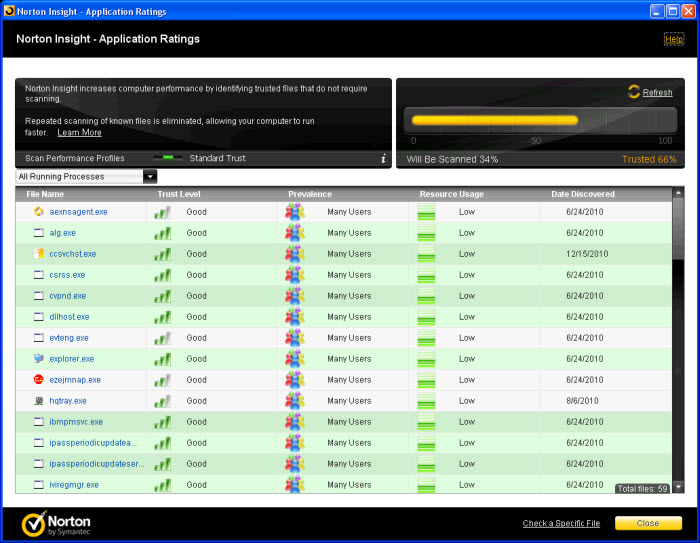Click trust level bars icon for ccsvchst.exe
The image size is (700, 543).
point(162,254)
